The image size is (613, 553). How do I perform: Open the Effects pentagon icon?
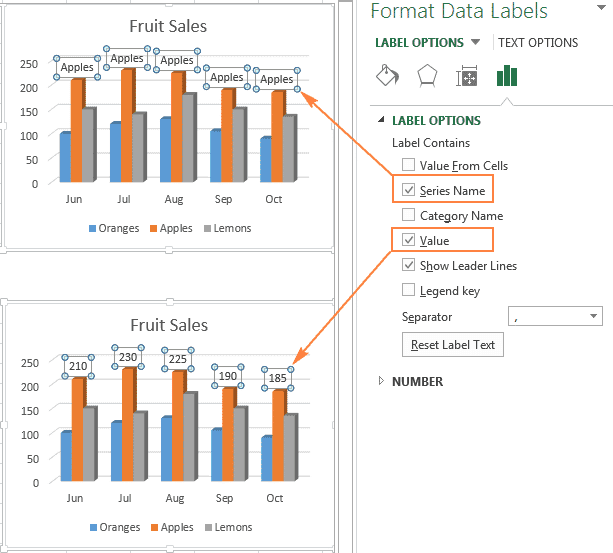tap(426, 76)
